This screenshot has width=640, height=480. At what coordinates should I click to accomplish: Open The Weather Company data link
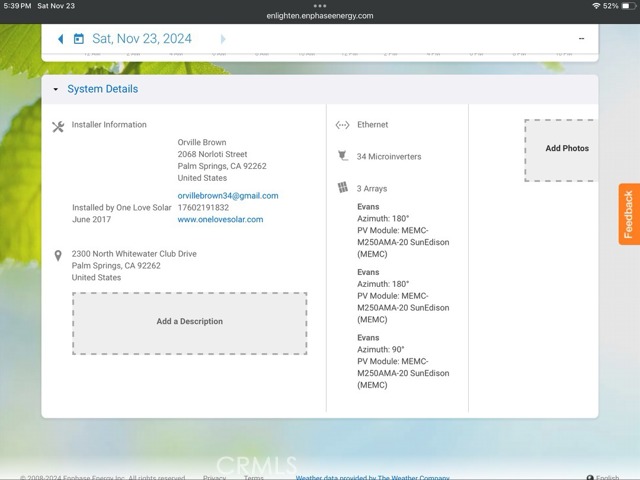pos(372,478)
